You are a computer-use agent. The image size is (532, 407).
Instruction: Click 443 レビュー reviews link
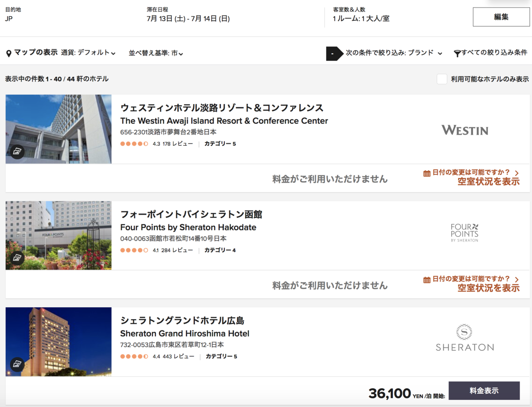tap(178, 357)
